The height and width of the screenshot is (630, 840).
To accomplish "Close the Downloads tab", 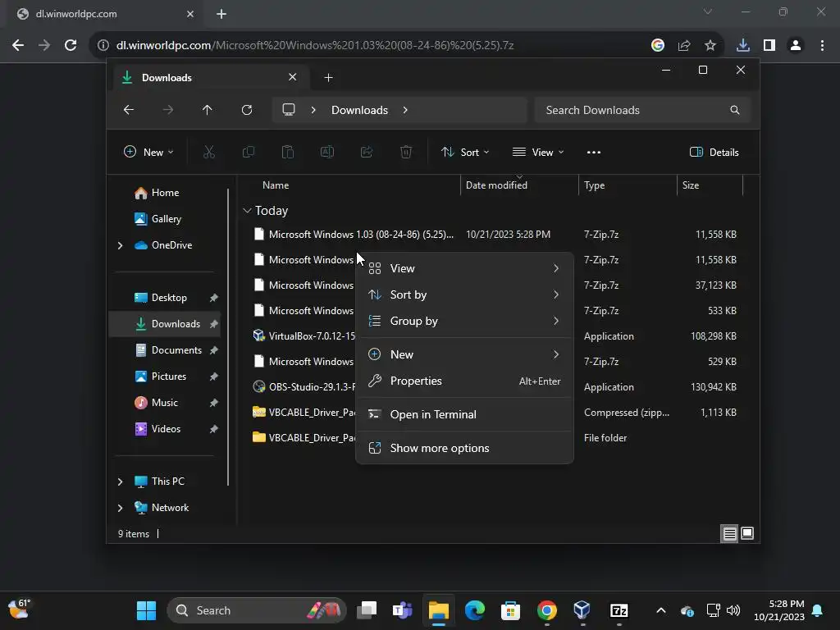I will click(293, 77).
